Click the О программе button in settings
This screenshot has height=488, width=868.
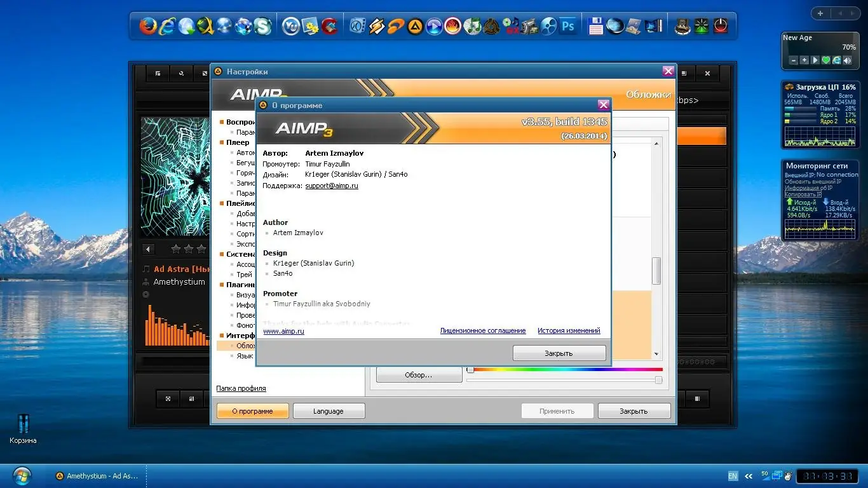(x=253, y=411)
